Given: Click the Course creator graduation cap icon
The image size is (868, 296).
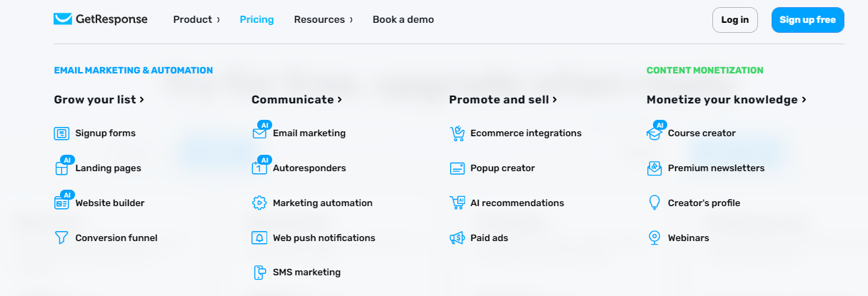Looking at the screenshot, I should coord(654,133).
